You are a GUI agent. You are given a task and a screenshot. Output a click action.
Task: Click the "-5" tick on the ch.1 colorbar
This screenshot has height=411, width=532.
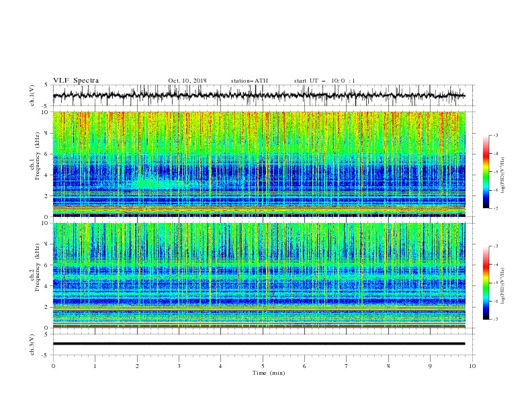coord(495,172)
